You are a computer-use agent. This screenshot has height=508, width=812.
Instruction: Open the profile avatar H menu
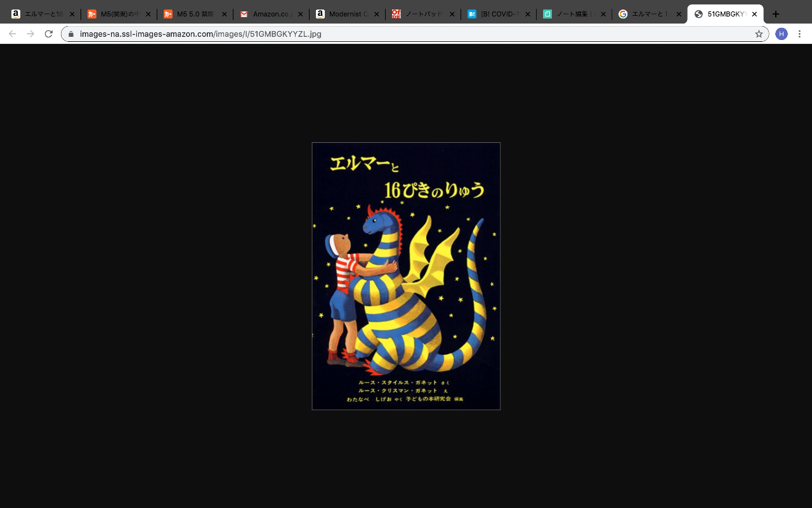782,34
